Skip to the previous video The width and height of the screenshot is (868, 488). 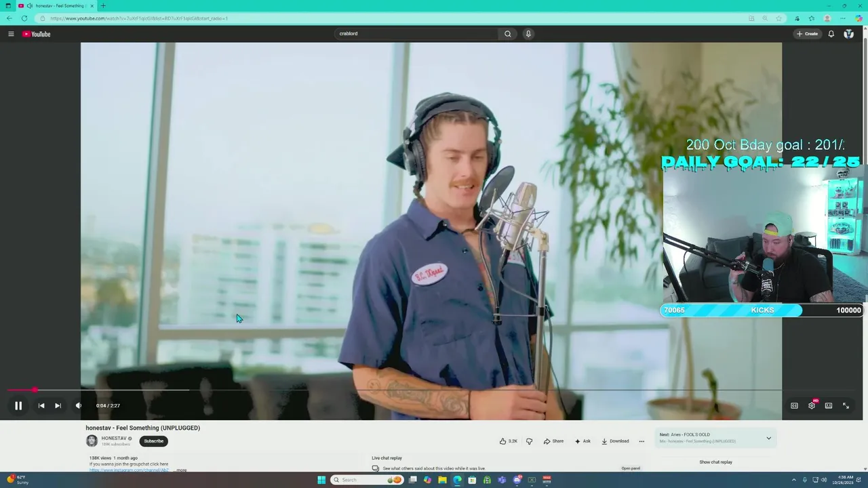pos(41,405)
